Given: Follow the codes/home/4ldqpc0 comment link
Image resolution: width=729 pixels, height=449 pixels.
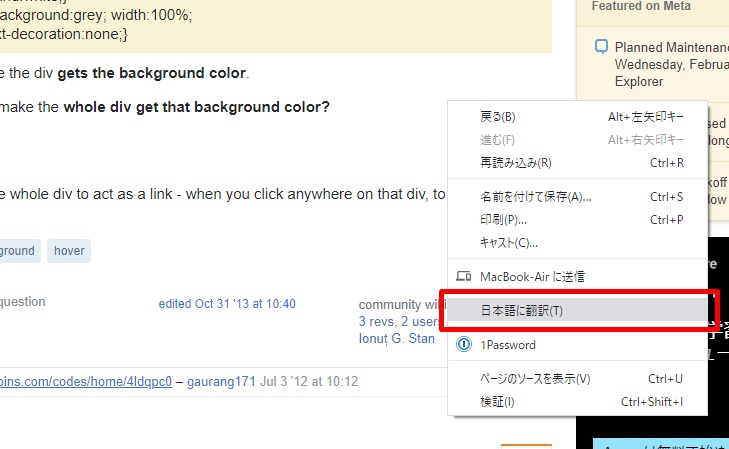Looking at the screenshot, I should point(86,381).
